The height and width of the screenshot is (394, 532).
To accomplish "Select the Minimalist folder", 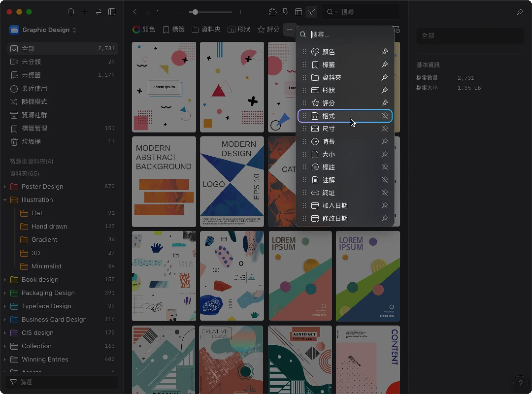I will point(63,266).
